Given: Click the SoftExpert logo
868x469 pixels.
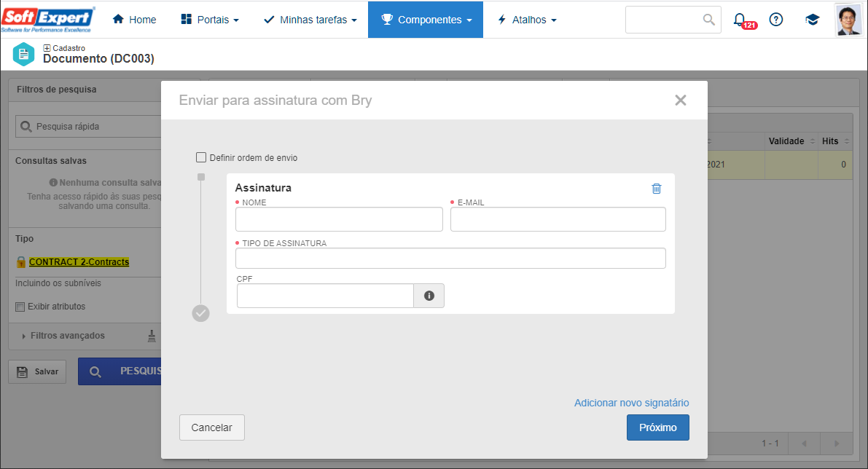Looking at the screenshot, I should 47,20.
